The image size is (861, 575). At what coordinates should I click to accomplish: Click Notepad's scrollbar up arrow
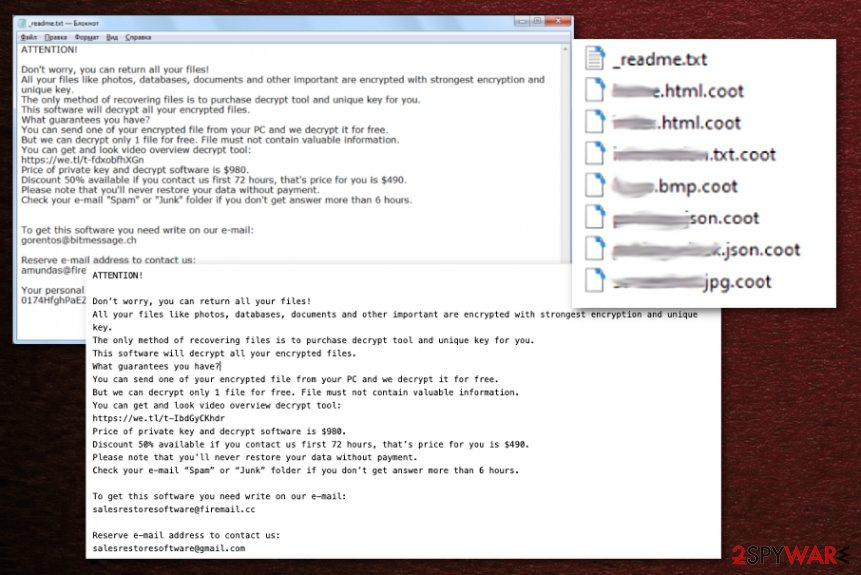[566, 48]
